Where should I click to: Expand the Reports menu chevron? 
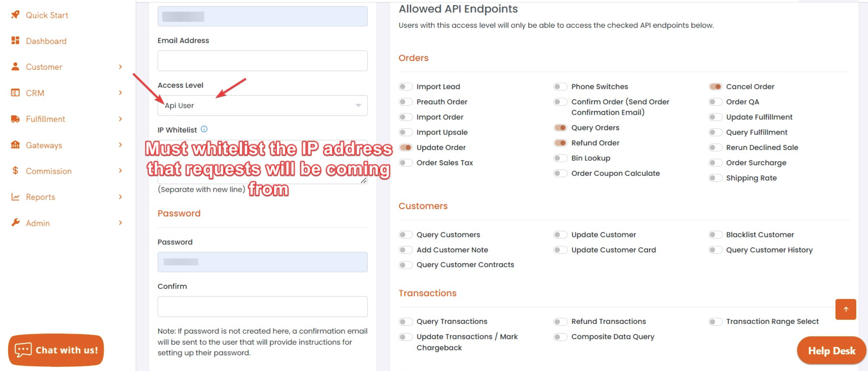tap(120, 197)
